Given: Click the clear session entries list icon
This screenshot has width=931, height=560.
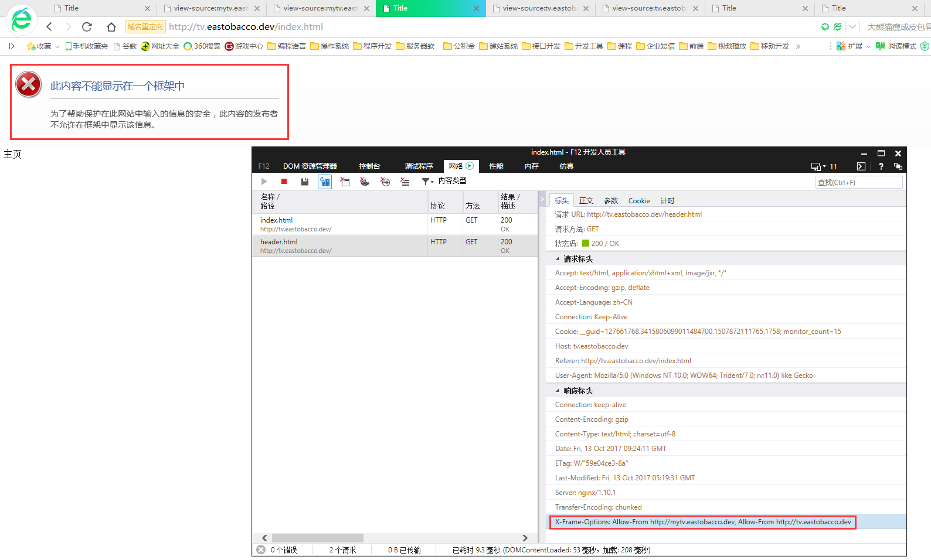Looking at the screenshot, I should (405, 182).
